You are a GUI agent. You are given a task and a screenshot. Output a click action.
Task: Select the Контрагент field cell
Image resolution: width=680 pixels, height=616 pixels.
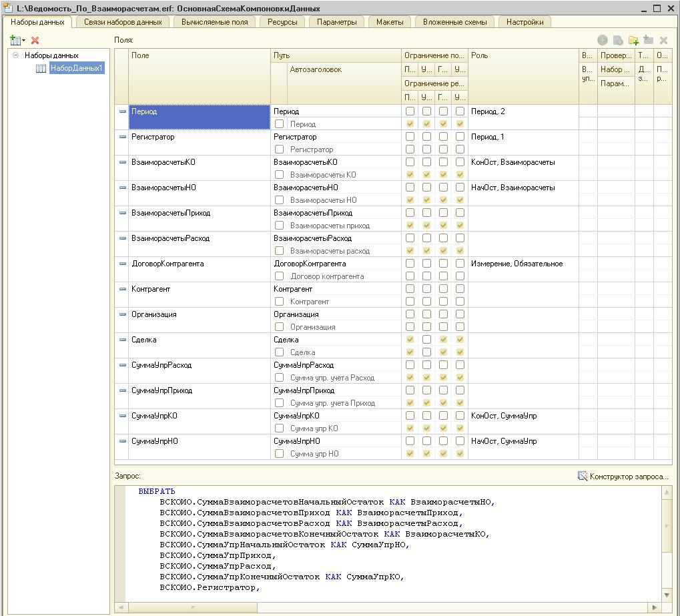point(200,295)
